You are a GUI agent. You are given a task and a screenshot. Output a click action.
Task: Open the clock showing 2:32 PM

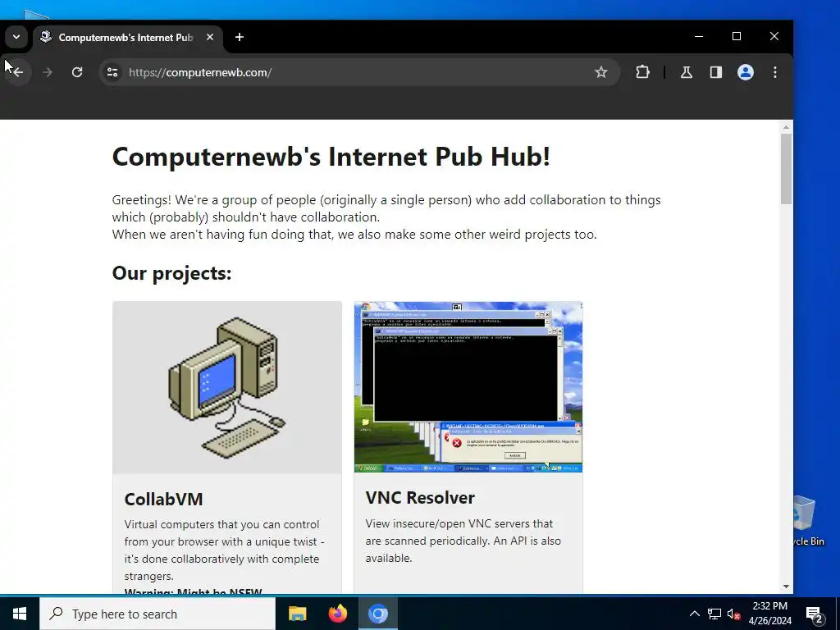769,614
